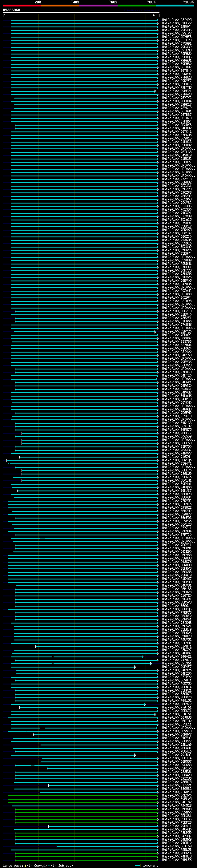Click the purple ~60% identity legend bar
The image size is (197, 868).
point(99,6)
